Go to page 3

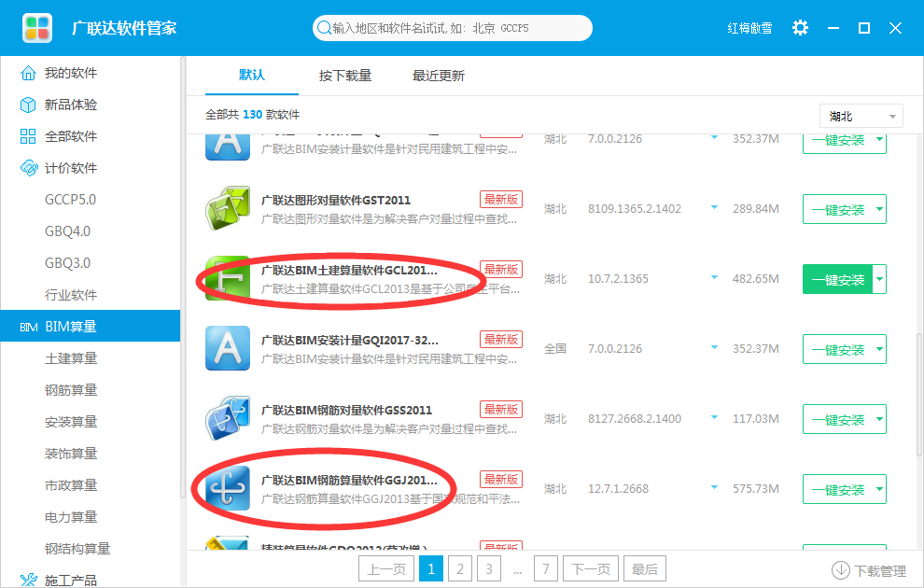click(488, 568)
